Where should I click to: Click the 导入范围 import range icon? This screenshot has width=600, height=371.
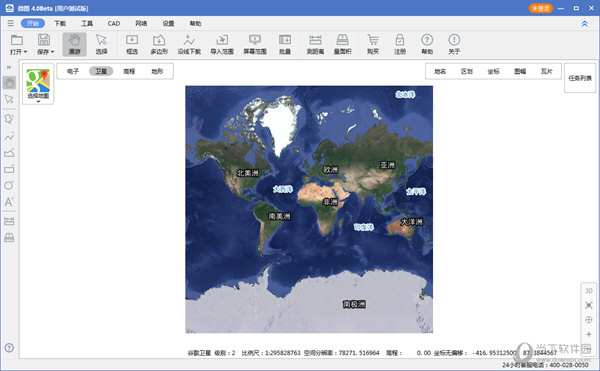pos(222,44)
